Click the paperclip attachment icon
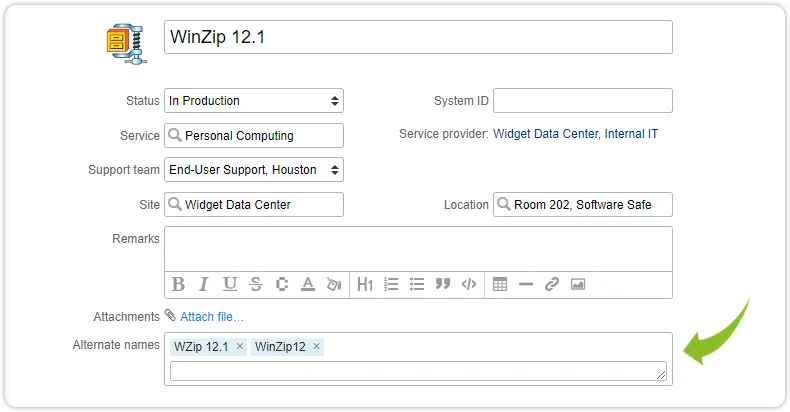Image resolution: width=790 pixels, height=412 pixels. coord(170,315)
